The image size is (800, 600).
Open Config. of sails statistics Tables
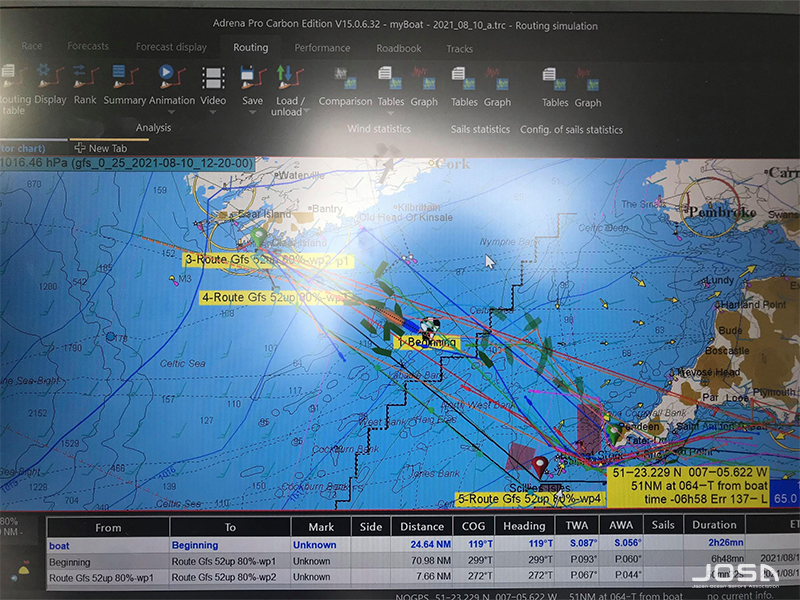tap(555, 80)
